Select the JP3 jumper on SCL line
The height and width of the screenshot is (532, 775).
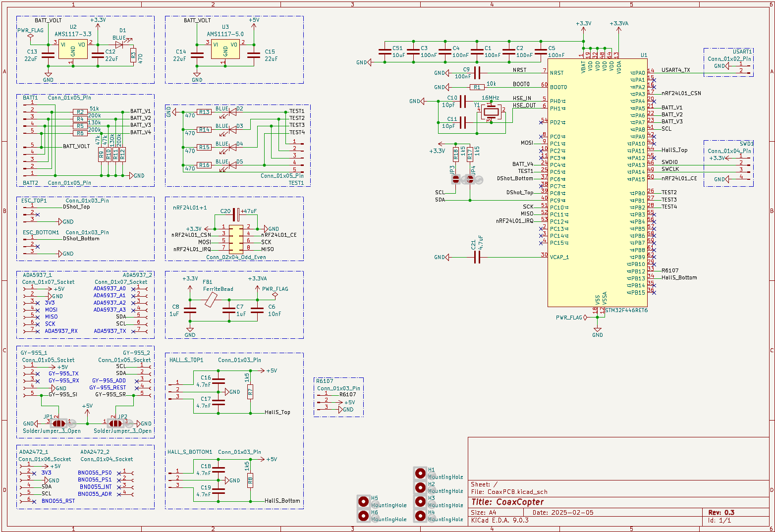(x=455, y=180)
